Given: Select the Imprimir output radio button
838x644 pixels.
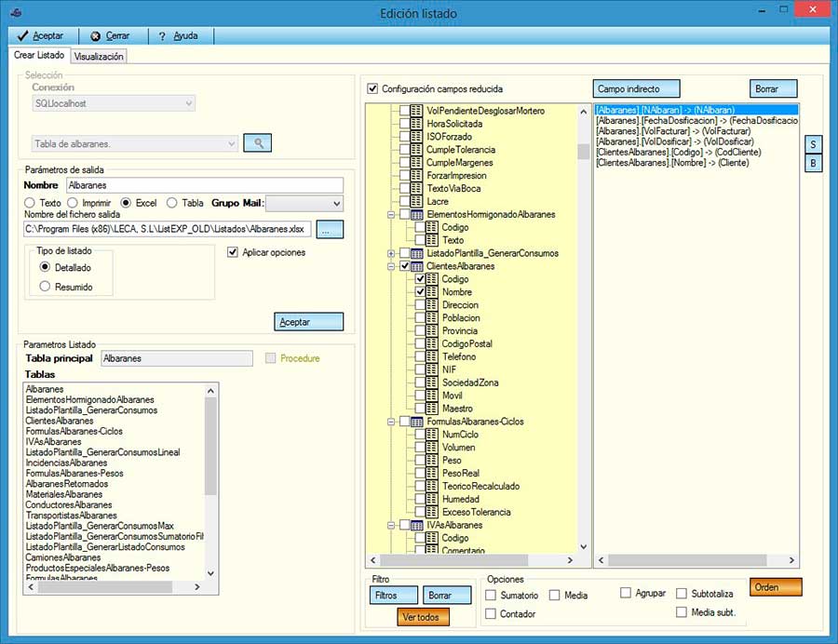Looking at the screenshot, I should [x=73, y=203].
